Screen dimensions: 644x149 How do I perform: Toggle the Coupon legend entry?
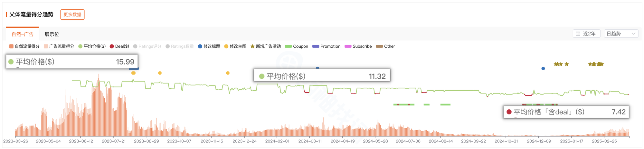(x=297, y=46)
